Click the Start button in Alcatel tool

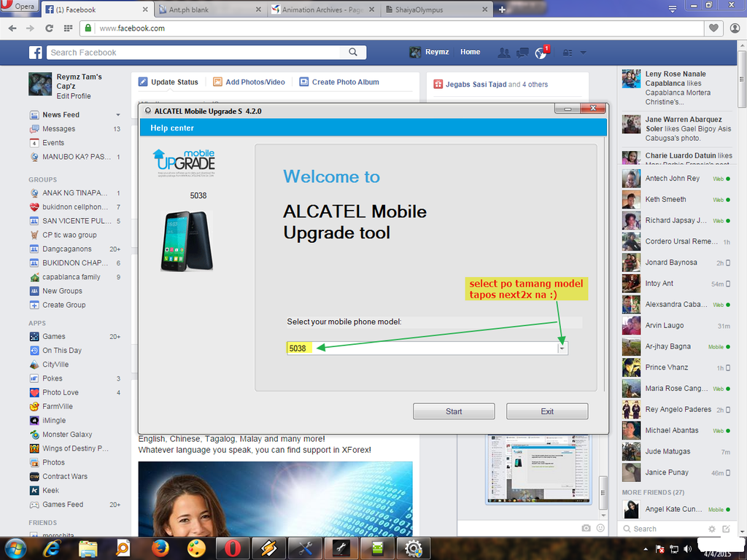454,411
